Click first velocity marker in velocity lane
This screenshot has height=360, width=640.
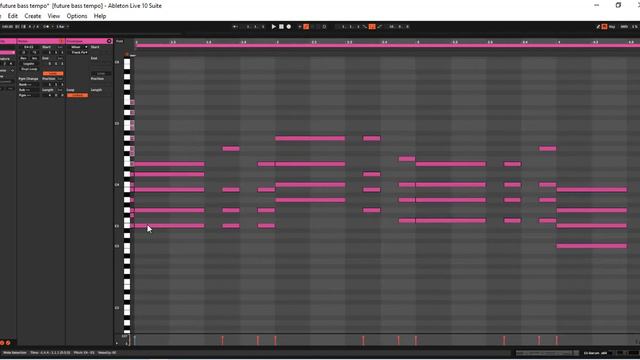[135, 340]
